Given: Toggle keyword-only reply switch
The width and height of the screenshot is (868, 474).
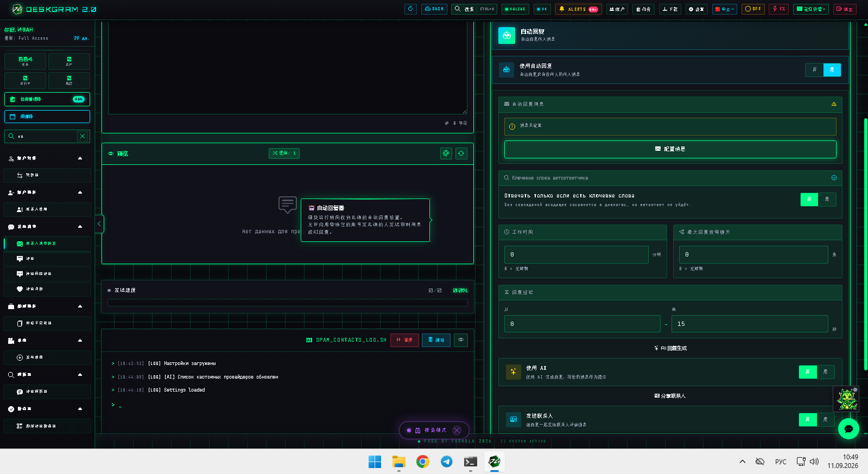Looking at the screenshot, I should point(818,199).
